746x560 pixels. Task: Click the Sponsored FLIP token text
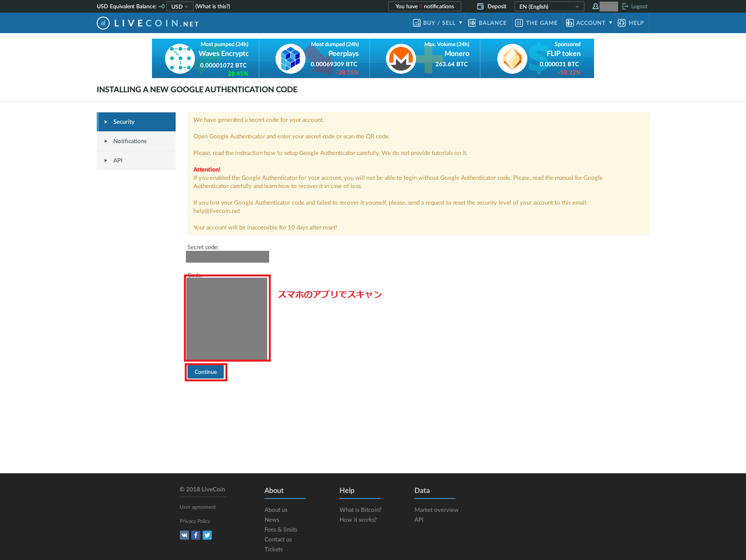(x=564, y=54)
